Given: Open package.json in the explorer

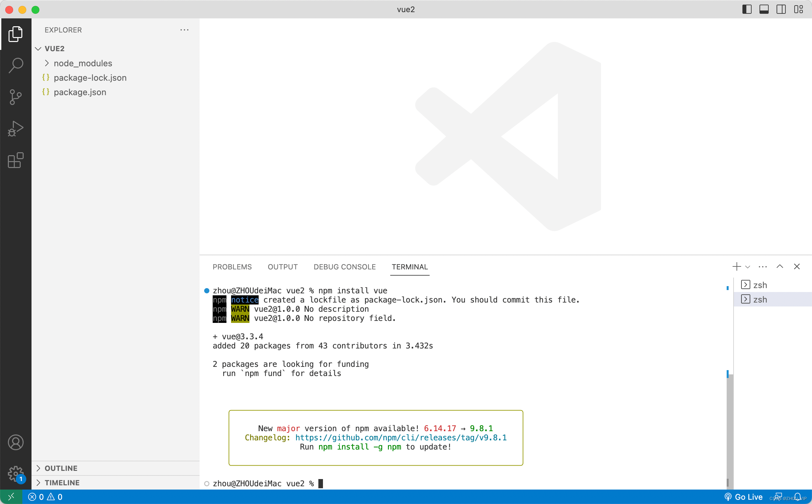Looking at the screenshot, I should 80,92.
